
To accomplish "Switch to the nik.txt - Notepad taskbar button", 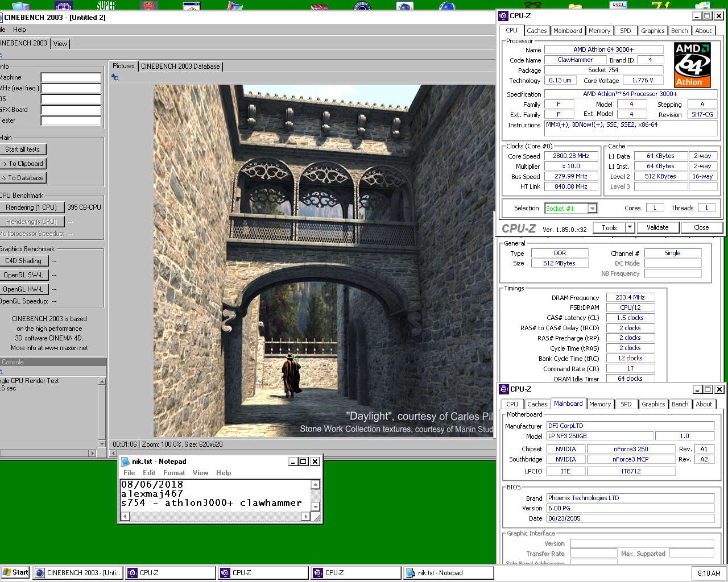I will pos(448,573).
